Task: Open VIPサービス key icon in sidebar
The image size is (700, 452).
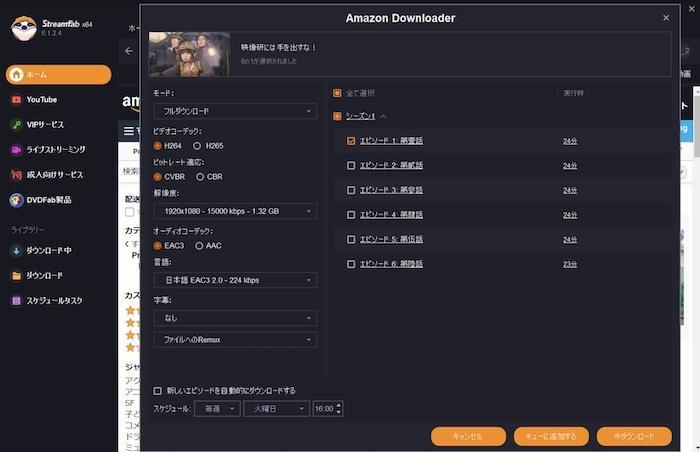Action: click(x=16, y=125)
